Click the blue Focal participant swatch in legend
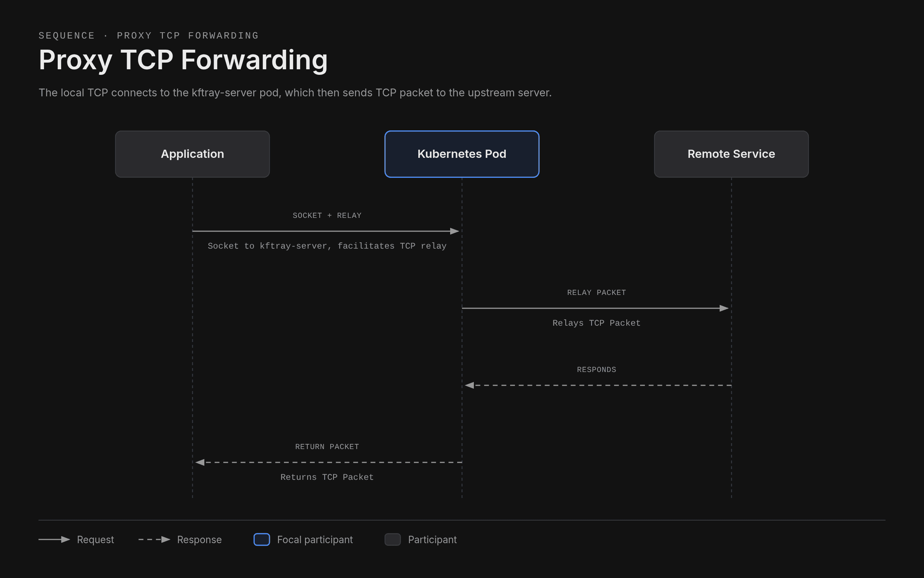The image size is (924, 578). [x=262, y=539]
